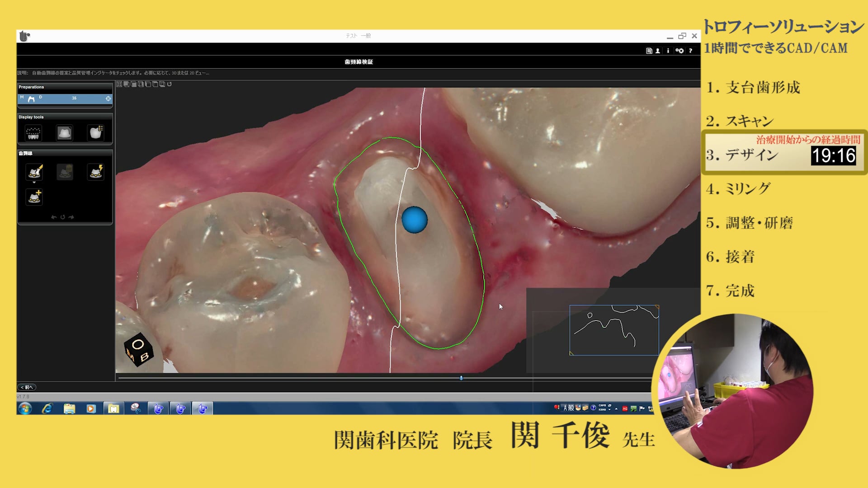
Task: Open the Windows Start menu
Action: pyautogui.click(x=25, y=409)
